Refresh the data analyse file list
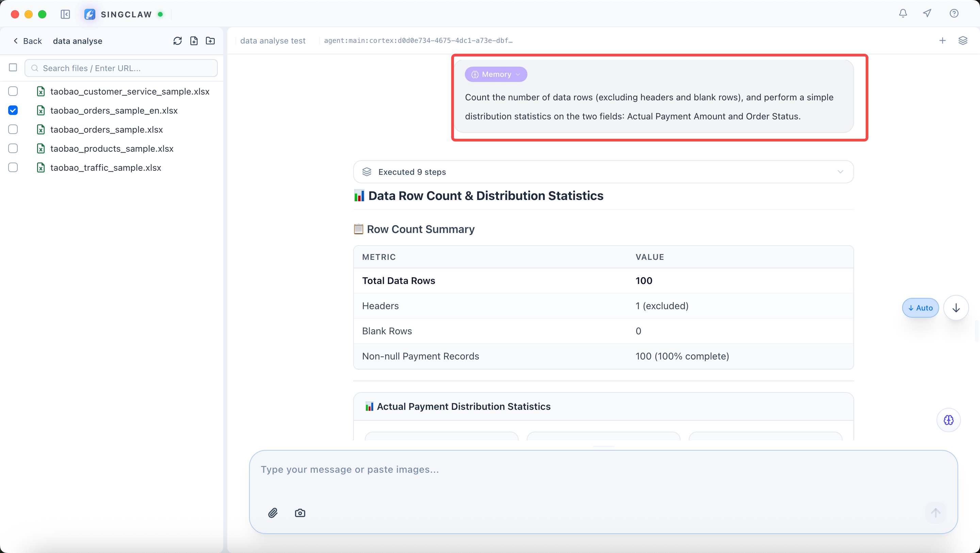The image size is (980, 553). click(x=177, y=41)
